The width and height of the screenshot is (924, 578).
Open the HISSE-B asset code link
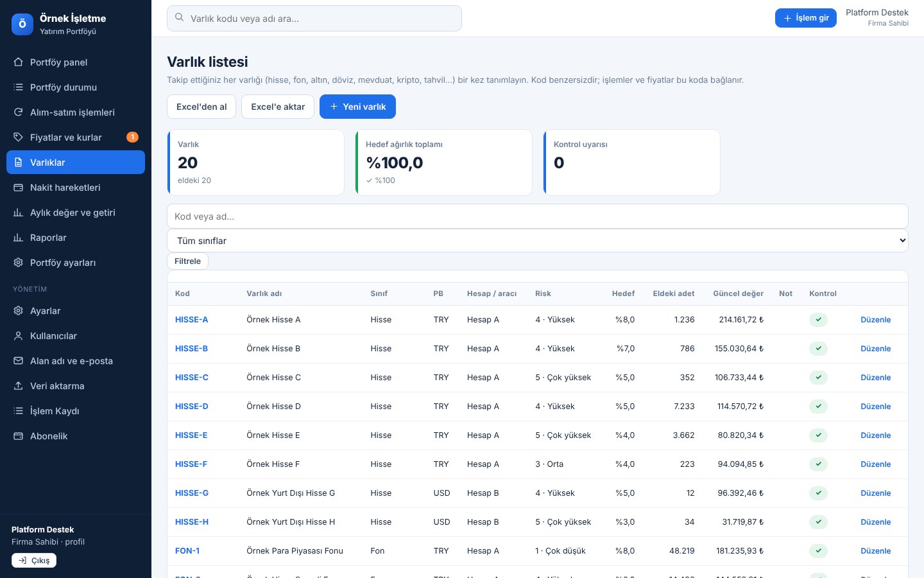(191, 349)
